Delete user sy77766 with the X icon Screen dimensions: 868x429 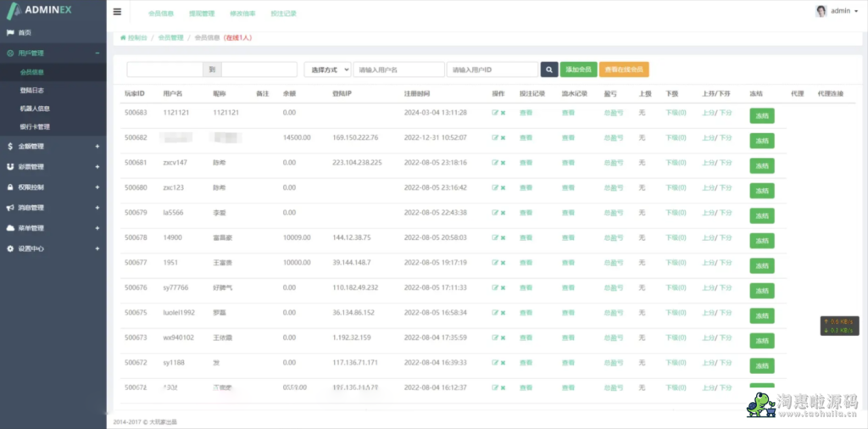[503, 288]
